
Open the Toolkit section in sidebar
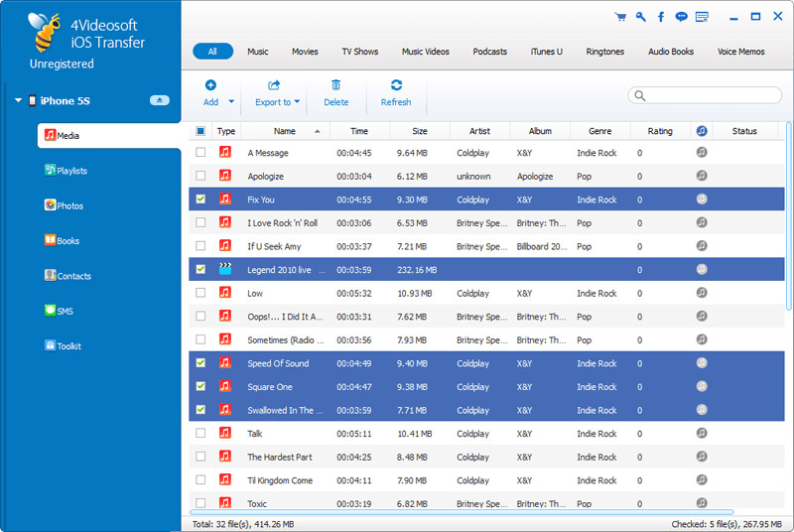point(68,346)
